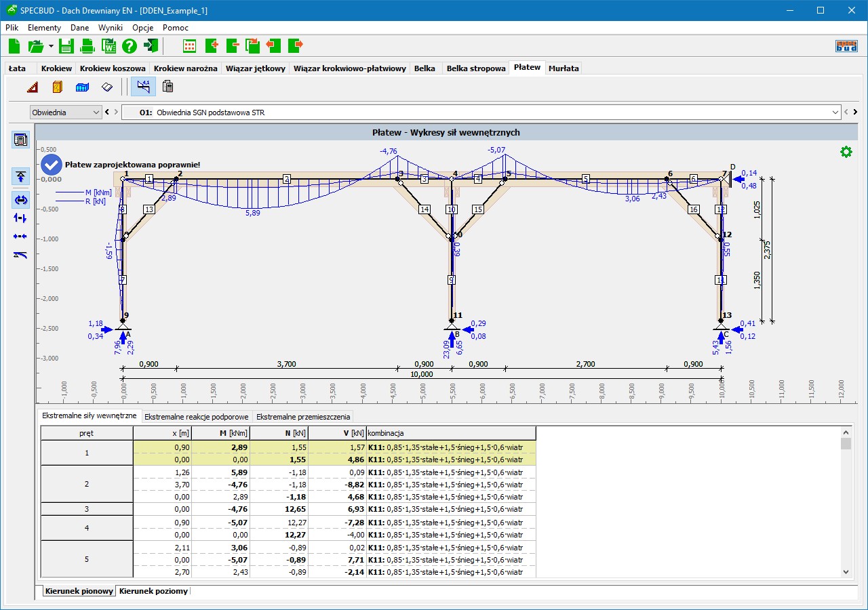Open the green help question mark
Image resolution: width=868 pixels, height=610 pixels.
pos(130,46)
